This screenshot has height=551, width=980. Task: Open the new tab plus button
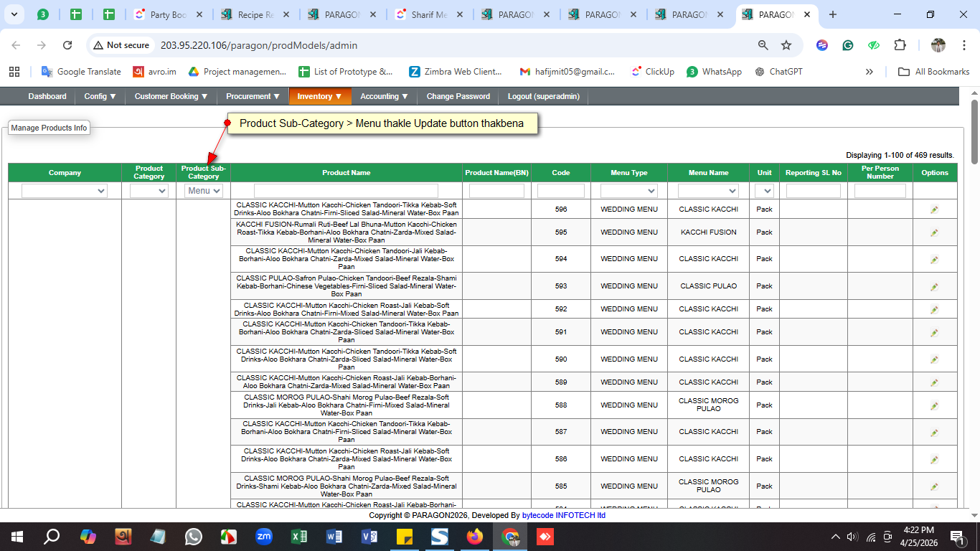[833, 14]
